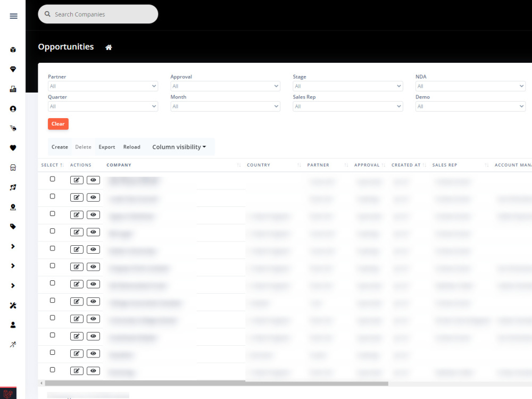The image size is (532, 399).
Task: Expand the Column visibility dropdown
Action: click(x=179, y=147)
